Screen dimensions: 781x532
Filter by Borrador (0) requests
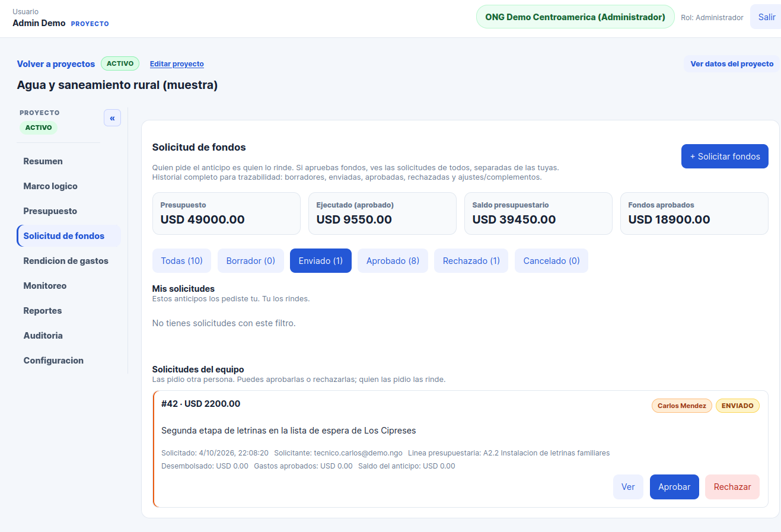pos(251,261)
